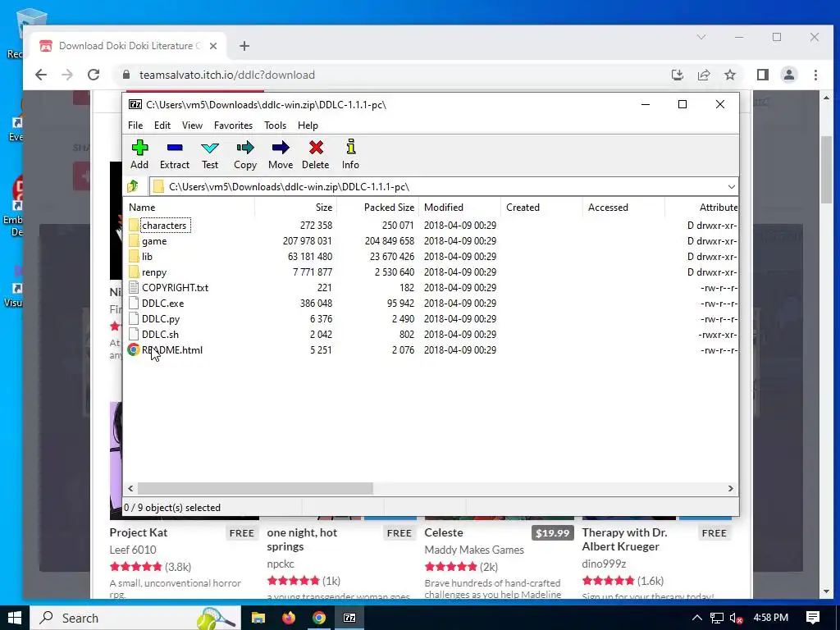Toggle Chrome side panel icon
This screenshot has height=630, width=840.
(763, 75)
